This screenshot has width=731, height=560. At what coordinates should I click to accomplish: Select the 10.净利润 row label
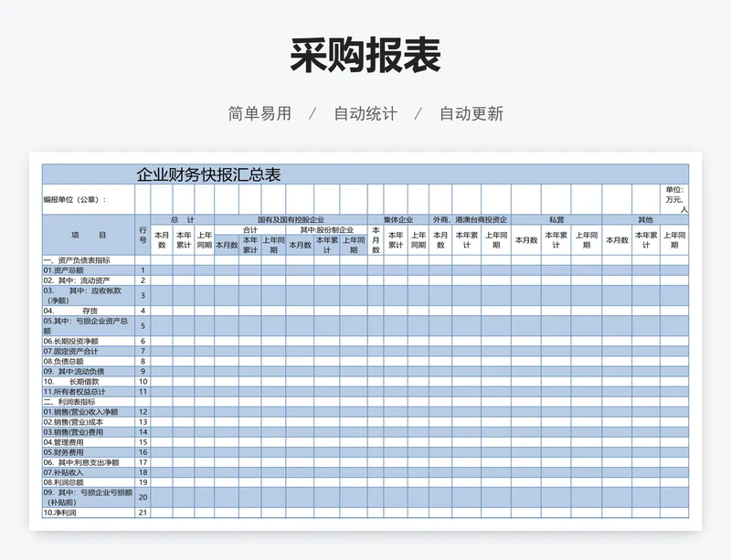(89, 512)
